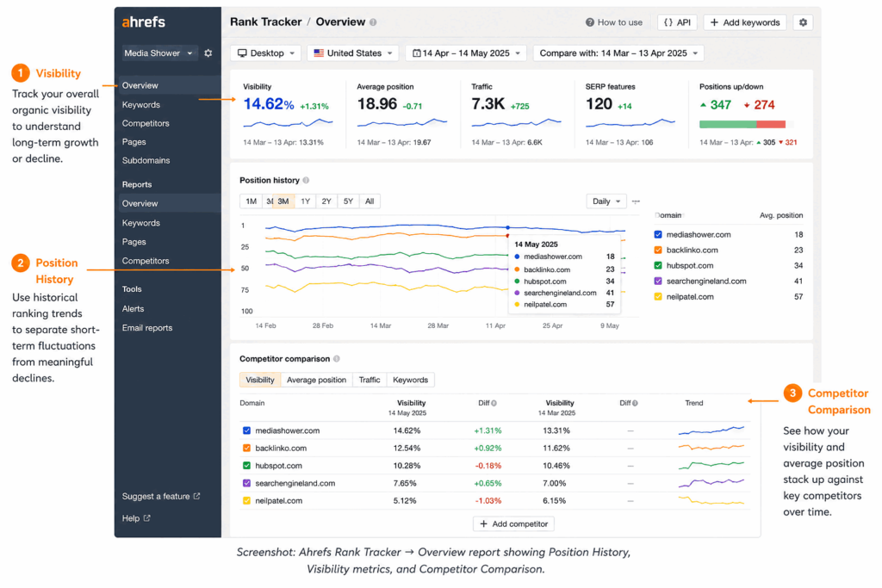Open the United States country dropdown
882x588 pixels.
(x=352, y=53)
